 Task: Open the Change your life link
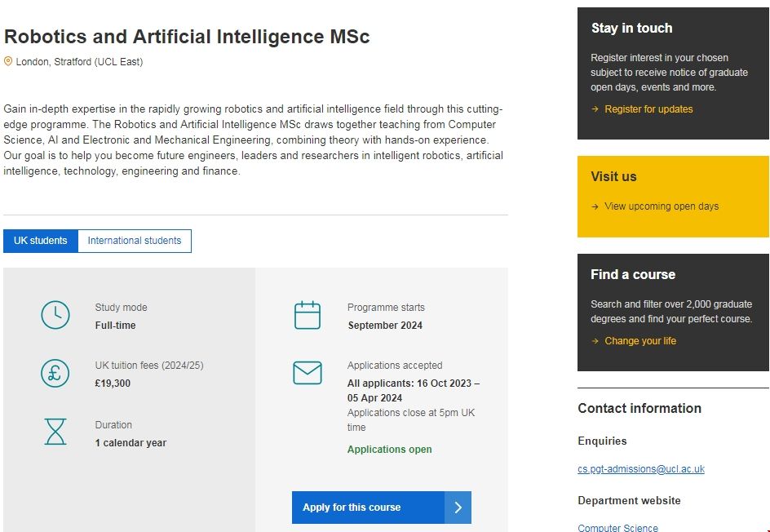[x=640, y=341]
